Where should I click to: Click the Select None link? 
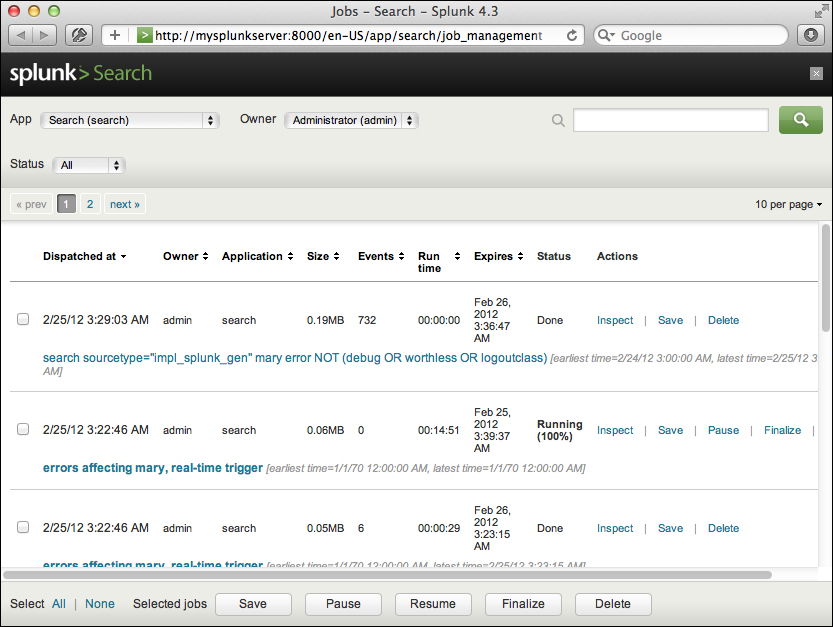tap(100, 604)
